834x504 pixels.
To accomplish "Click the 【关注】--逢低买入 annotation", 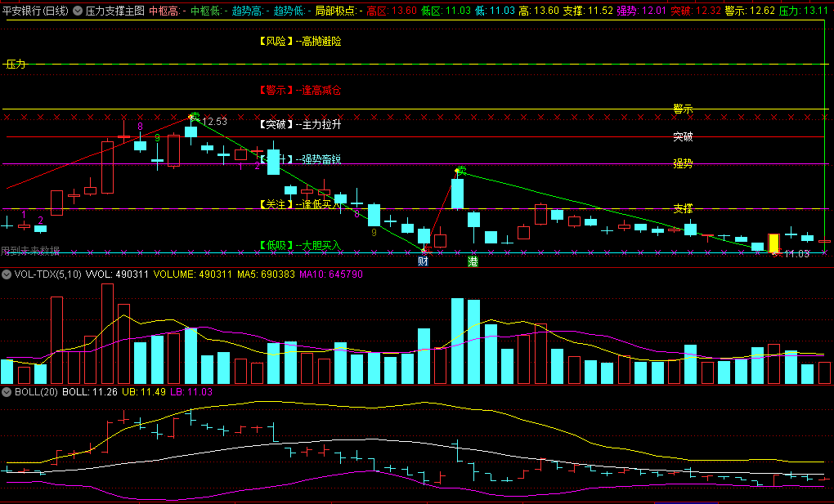I will [300, 204].
